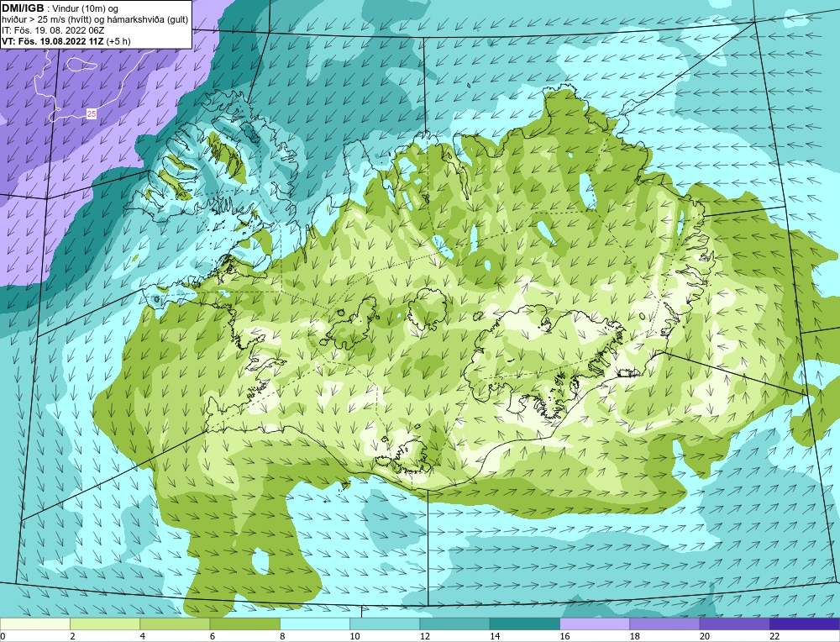Click the legend scale number '6'
840x642 pixels.
213,636
